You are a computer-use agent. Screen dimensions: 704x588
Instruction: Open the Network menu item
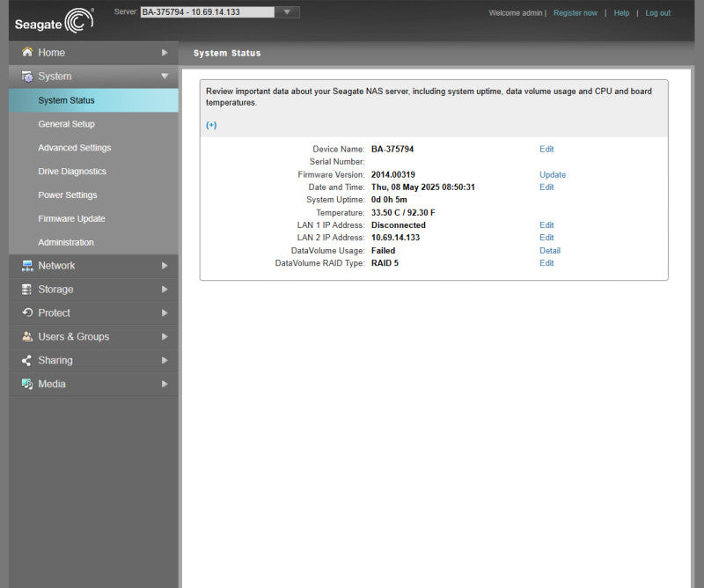pos(93,266)
